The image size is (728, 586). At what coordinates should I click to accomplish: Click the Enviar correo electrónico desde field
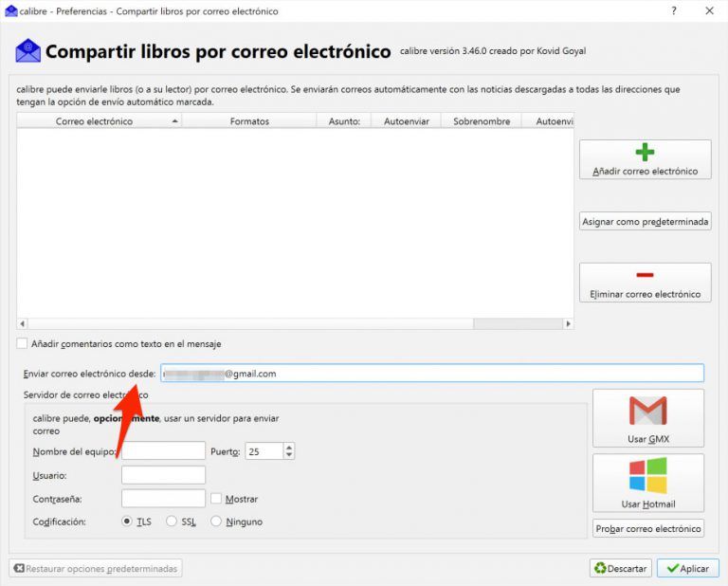click(x=432, y=374)
